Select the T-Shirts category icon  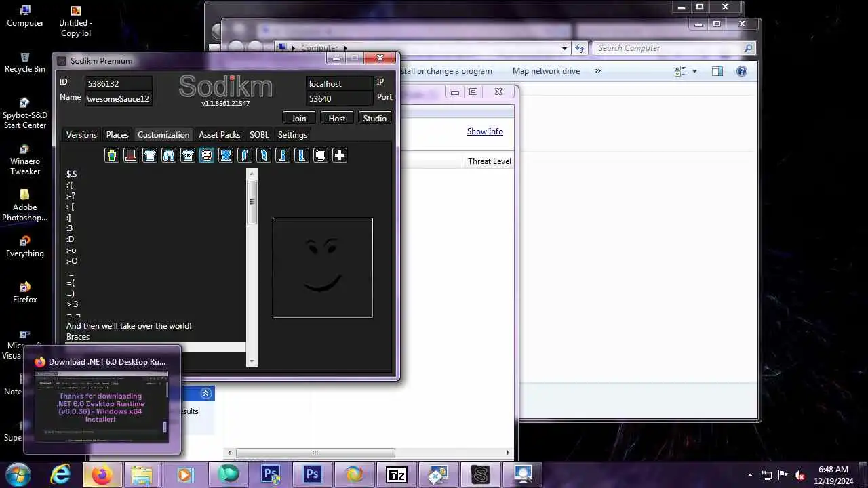click(x=188, y=155)
